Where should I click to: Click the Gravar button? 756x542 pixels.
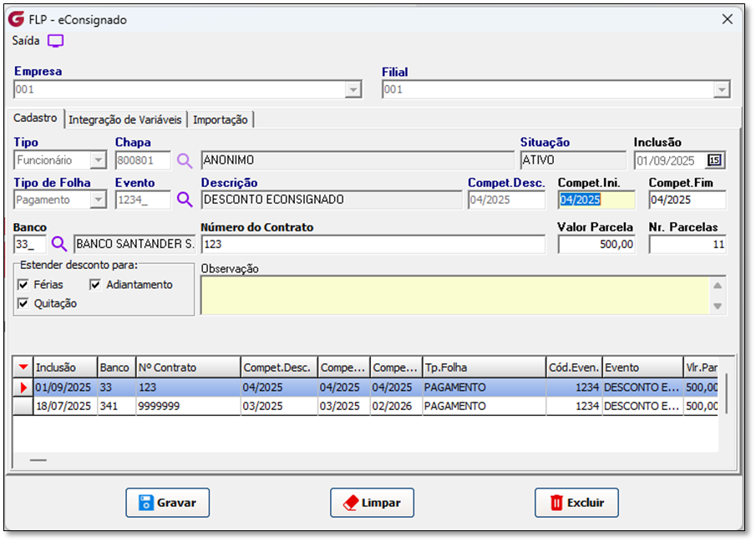pyautogui.click(x=167, y=503)
